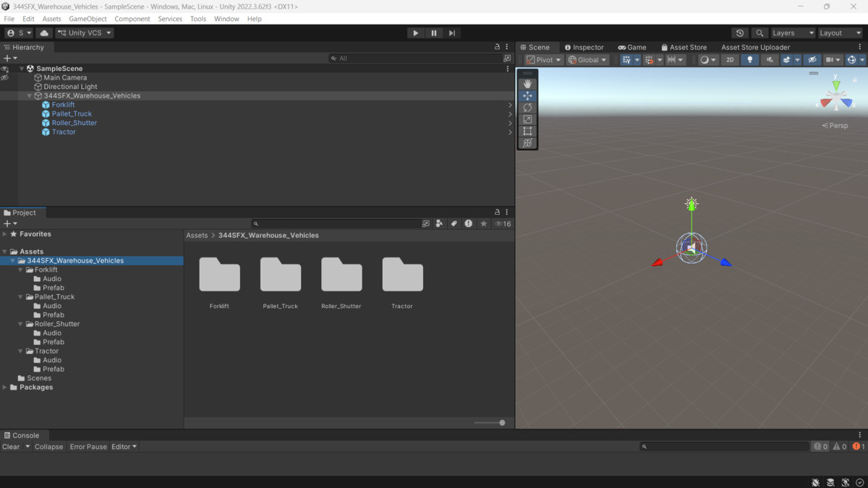Viewport: 868px width, 488px height.
Task: Click the Step button
Action: (x=452, y=33)
